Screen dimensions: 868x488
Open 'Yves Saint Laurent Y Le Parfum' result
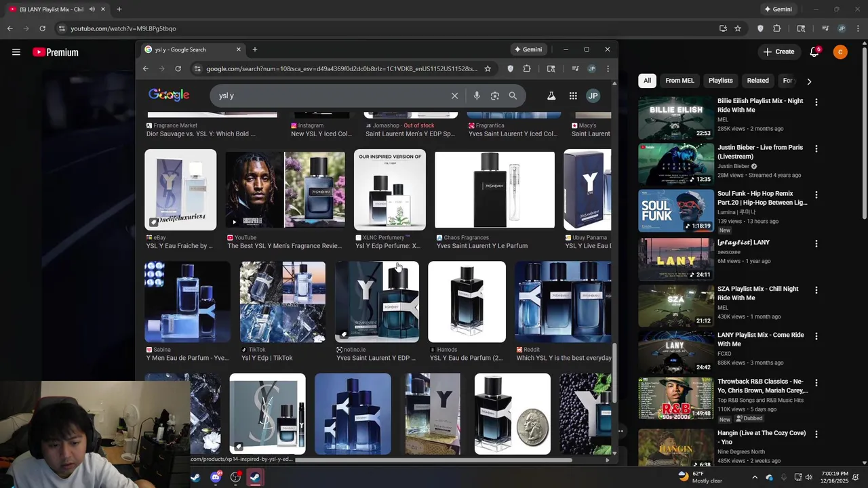tap(482, 246)
